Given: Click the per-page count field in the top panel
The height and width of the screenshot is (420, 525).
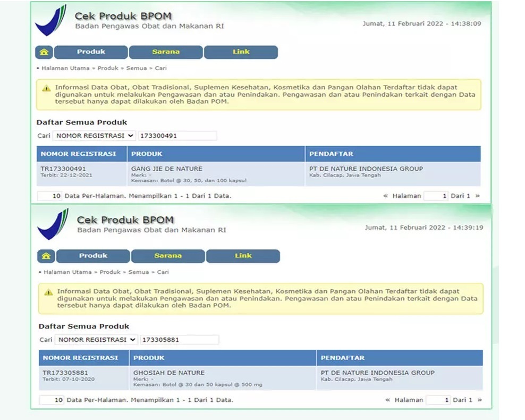Looking at the screenshot, I should [x=49, y=196].
